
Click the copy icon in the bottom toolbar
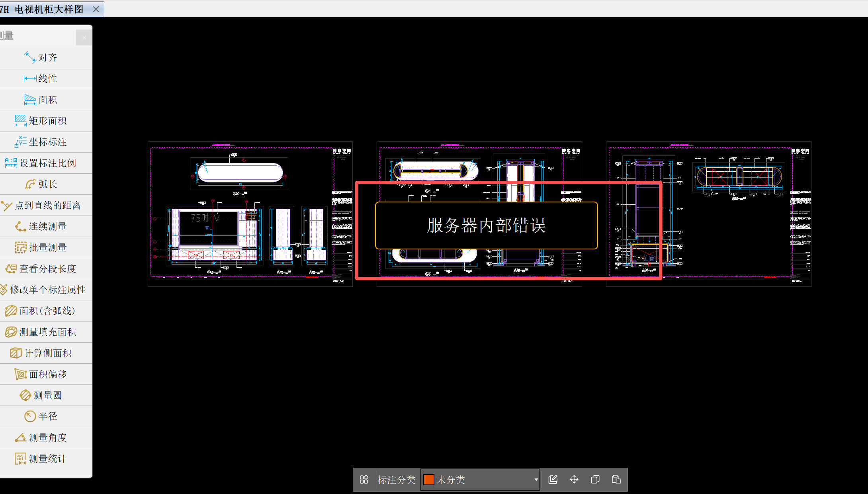pos(595,480)
